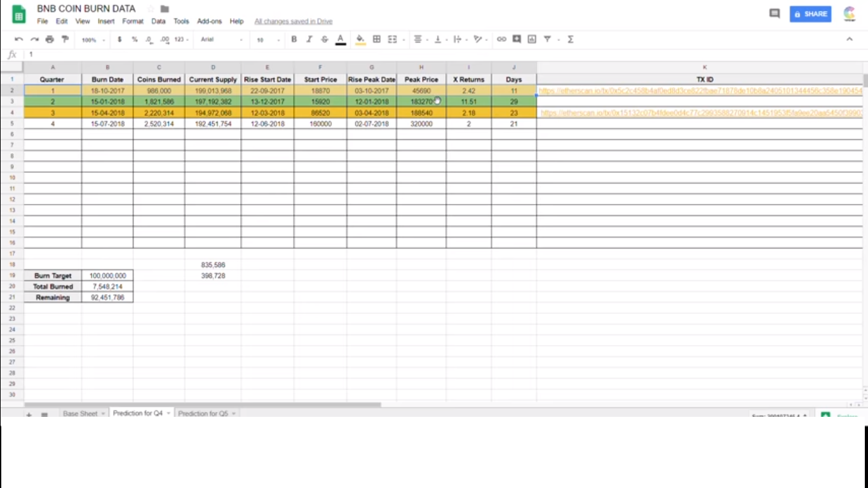The image size is (868, 488).
Task: Redo the last undone action
Action: tap(34, 39)
